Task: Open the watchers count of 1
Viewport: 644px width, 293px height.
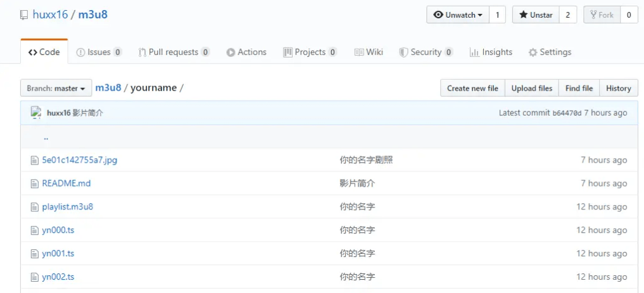Action: coord(497,15)
